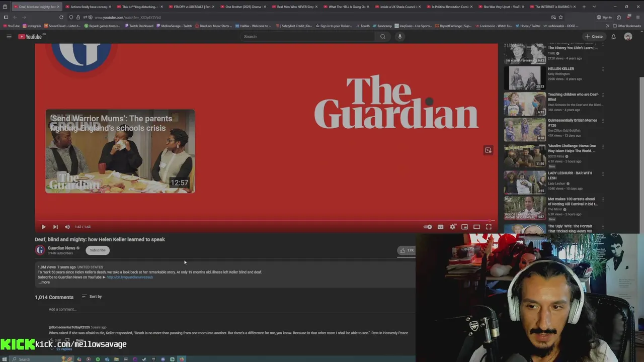Open LADY LESHURR - BAR WITH LESH video
The image size is (644, 362).
552,182
